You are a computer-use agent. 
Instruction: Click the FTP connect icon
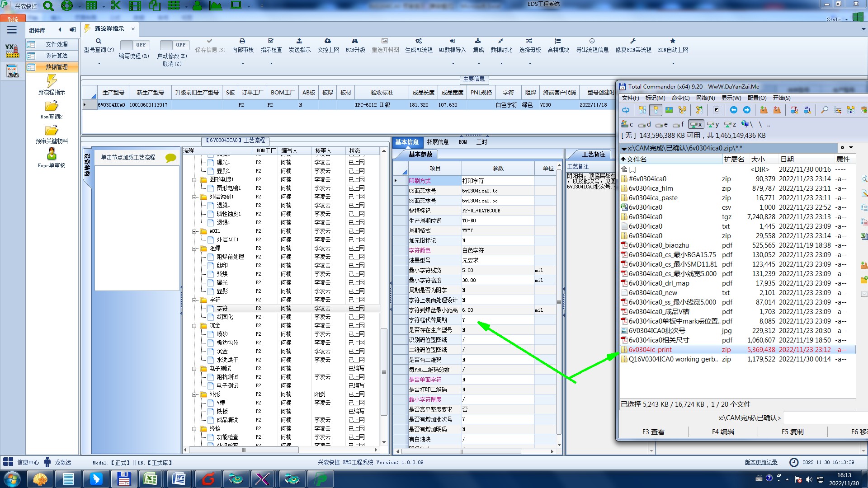[794, 110]
